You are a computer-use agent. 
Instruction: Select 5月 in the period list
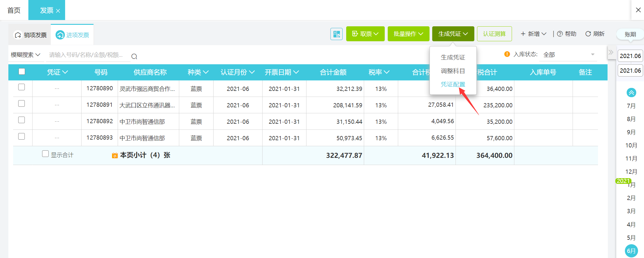click(631, 238)
